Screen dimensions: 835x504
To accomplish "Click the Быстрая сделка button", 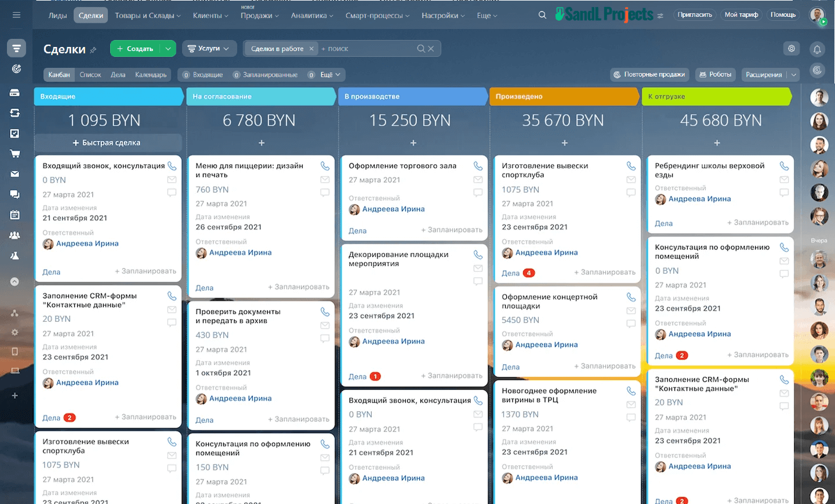I will (x=107, y=143).
